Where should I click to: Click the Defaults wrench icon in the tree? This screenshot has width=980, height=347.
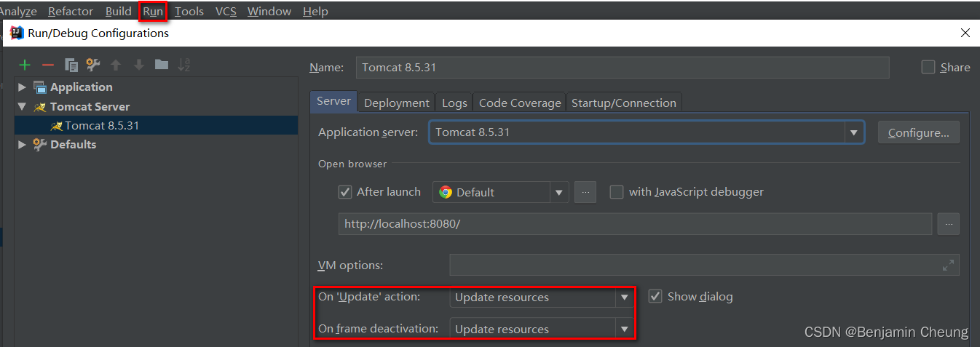point(40,145)
